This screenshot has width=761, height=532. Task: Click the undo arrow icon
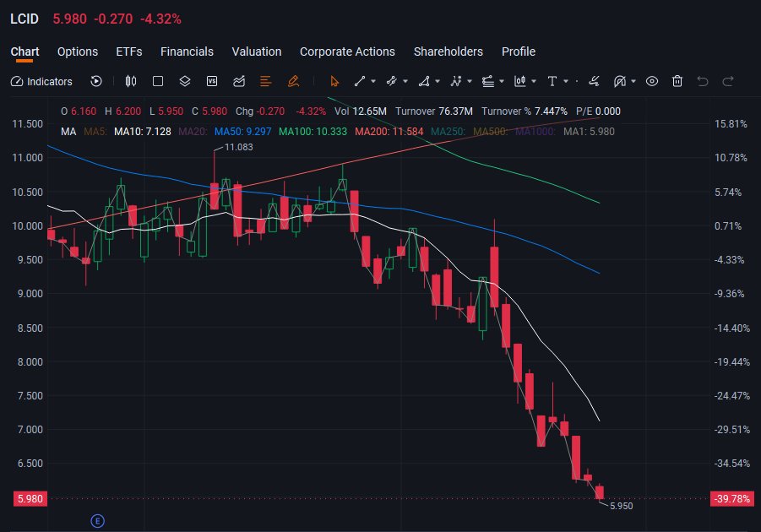coord(703,82)
